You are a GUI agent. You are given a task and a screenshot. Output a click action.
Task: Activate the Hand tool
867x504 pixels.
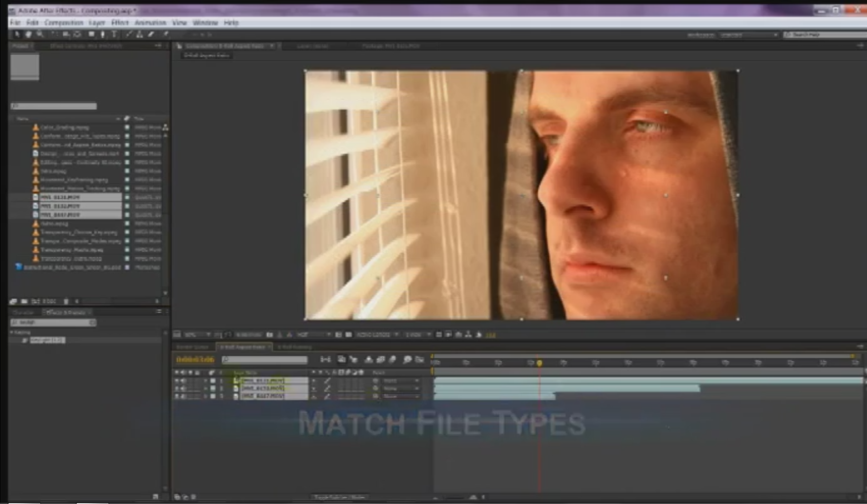pos(28,34)
